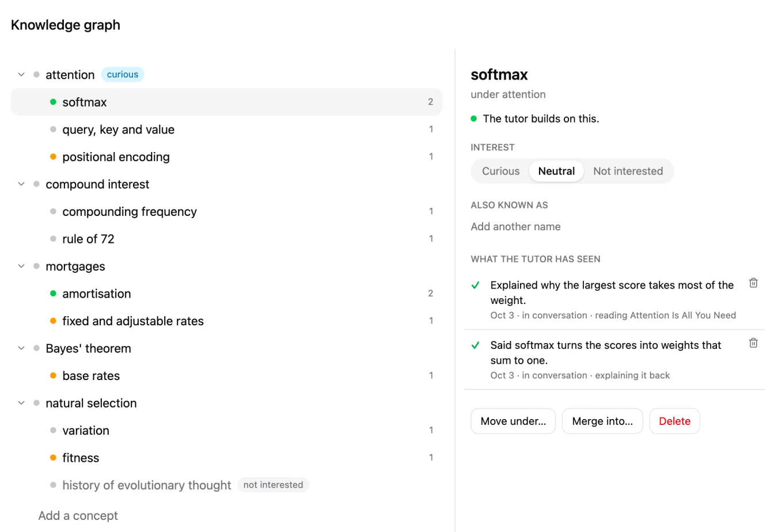Open the base rates concept
This screenshot has height=532, width=774.
click(x=226, y=375)
